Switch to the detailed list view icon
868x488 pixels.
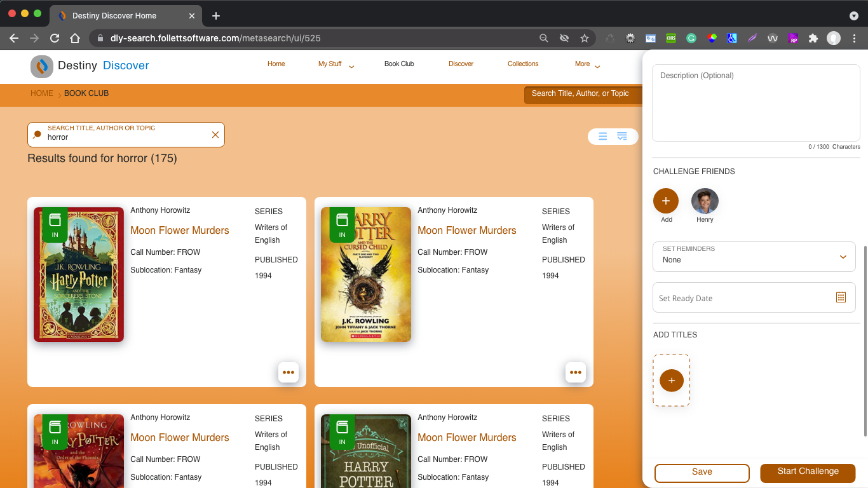[x=622, y=137]
